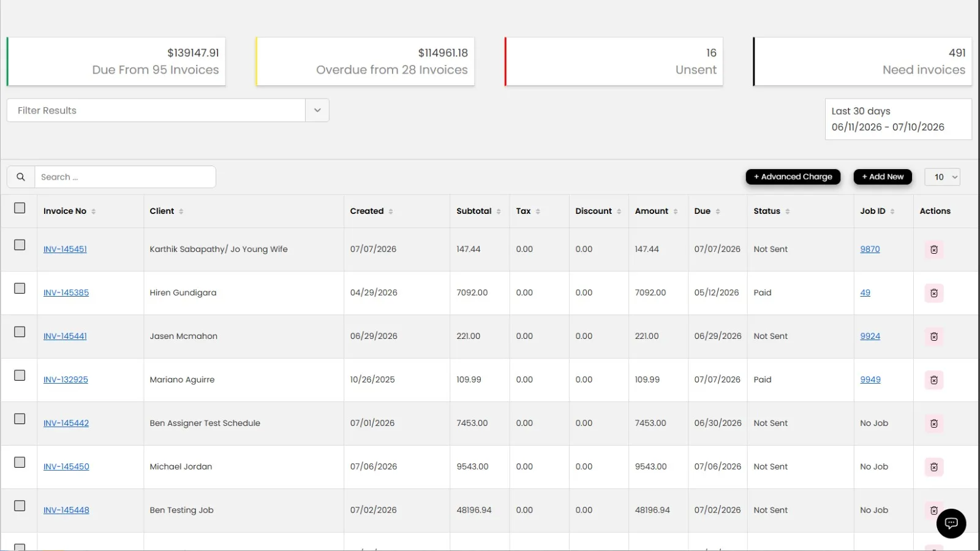Click amount 48196.94 in Amount column
Image resolution: width=980 pixels, height=551 pixels.
(652, 511)
